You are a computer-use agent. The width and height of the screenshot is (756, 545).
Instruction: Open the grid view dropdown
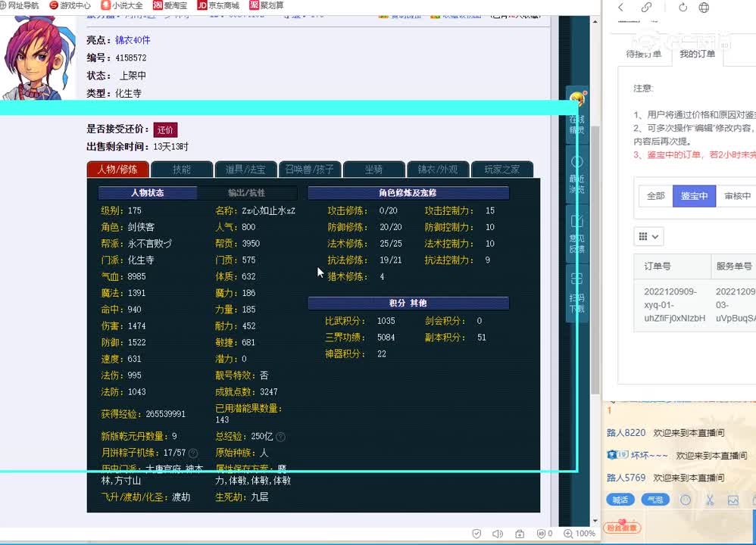(648, 237)
